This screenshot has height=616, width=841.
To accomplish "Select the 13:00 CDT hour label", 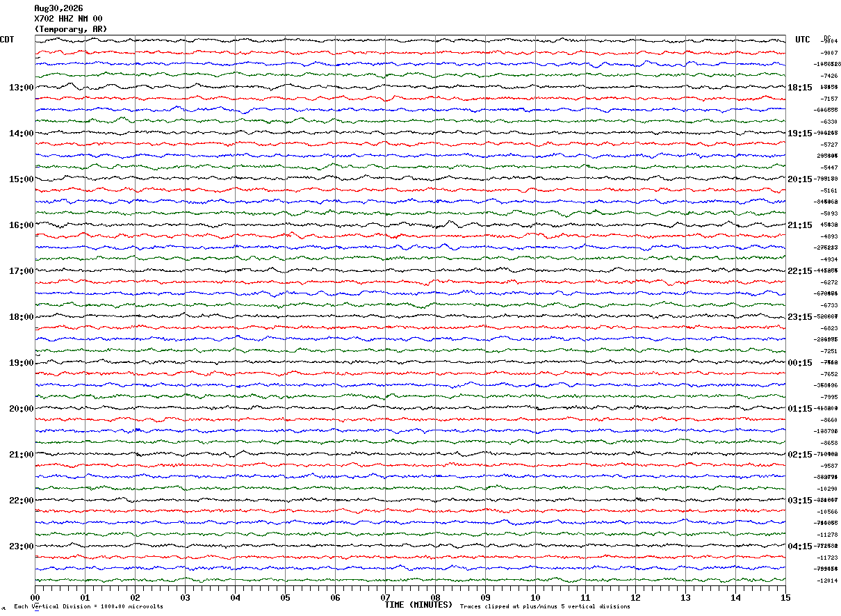I will 22,88.
